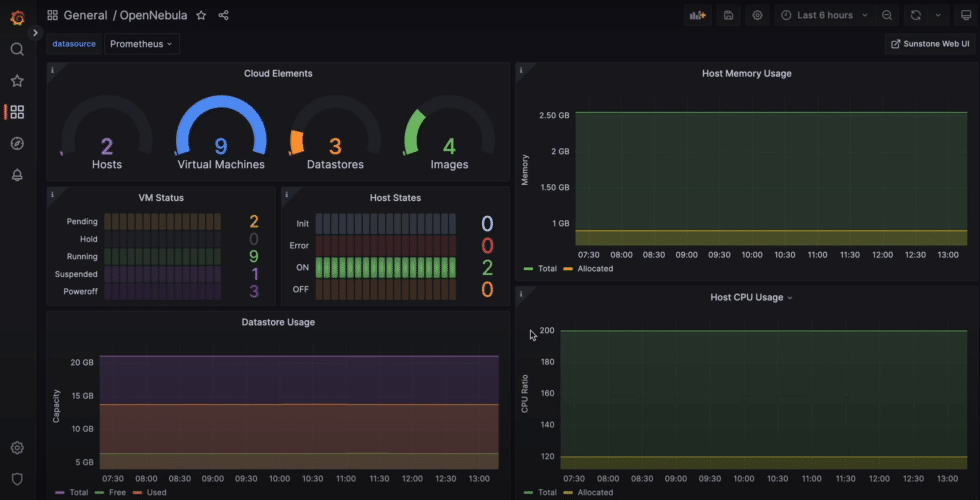Open the refresh interval dropdown arrow
The image size is (980, 500).
click(938, 16)
